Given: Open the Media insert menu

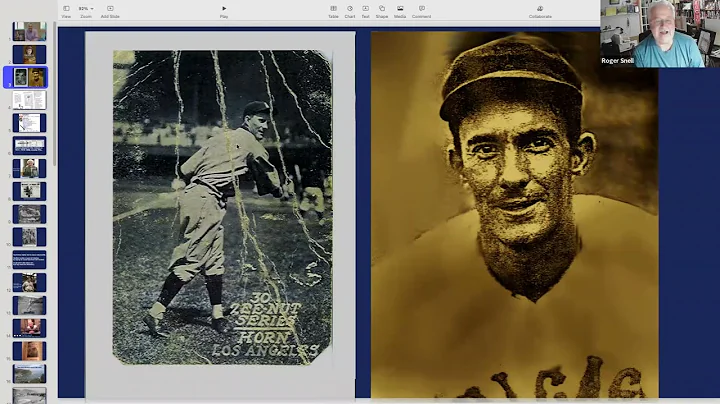Looking at the screenshot, I should click(400, 11).
